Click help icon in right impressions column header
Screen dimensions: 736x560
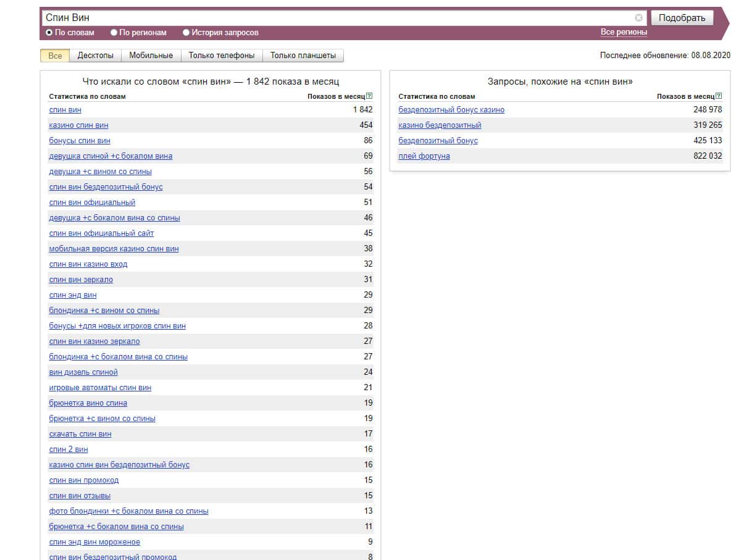719,96
